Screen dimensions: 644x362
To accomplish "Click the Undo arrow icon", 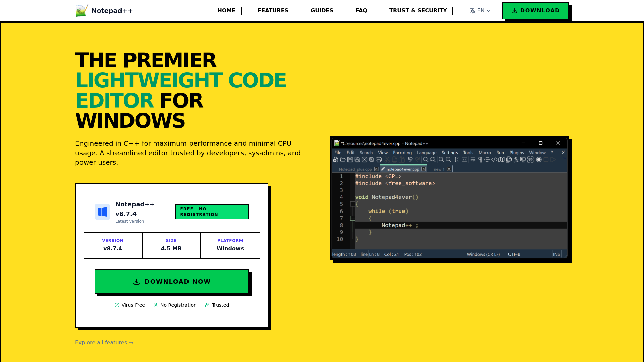I will (x=410, y=160).
